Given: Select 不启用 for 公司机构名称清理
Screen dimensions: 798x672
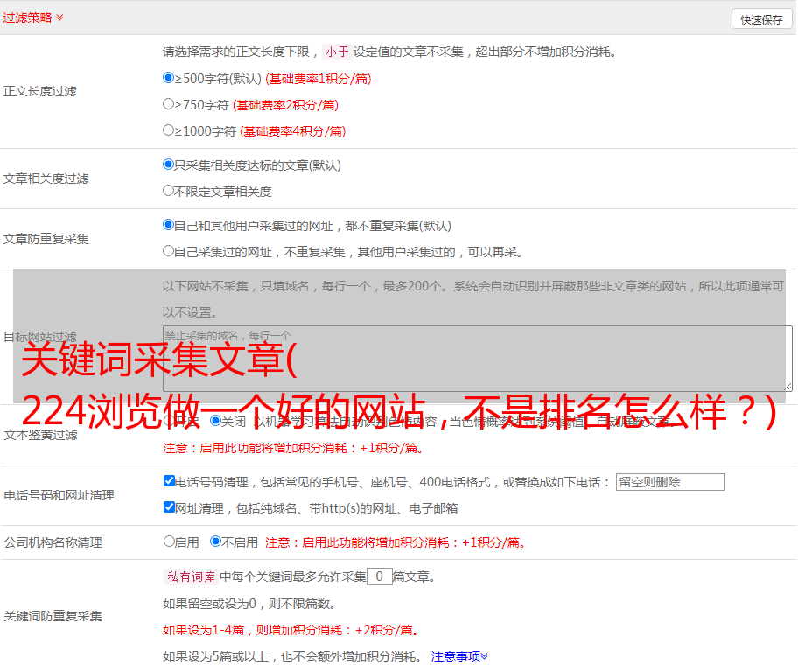Looking at the screenshot, I should (216, 542).
